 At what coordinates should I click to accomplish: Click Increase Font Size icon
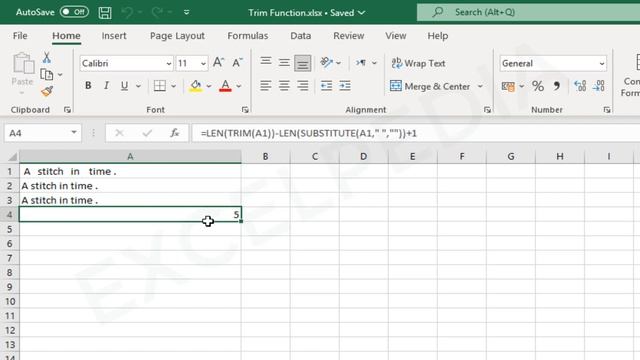[218, 62]
